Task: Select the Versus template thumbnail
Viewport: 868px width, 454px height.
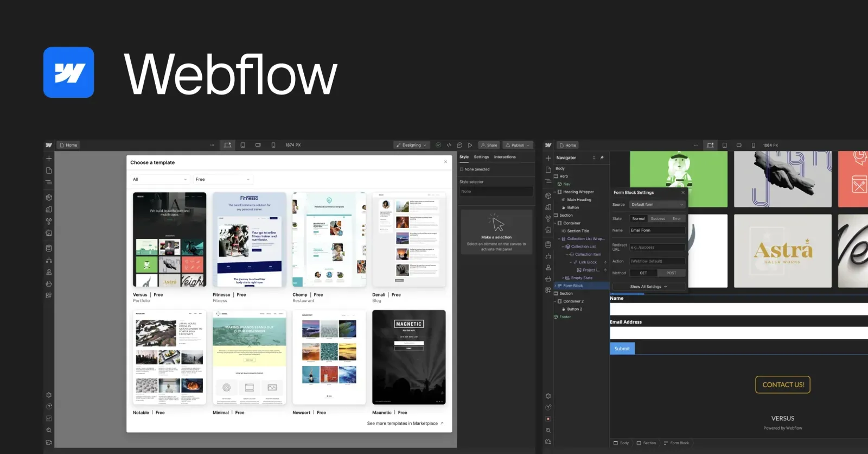Action: click(x=170, y=239)
